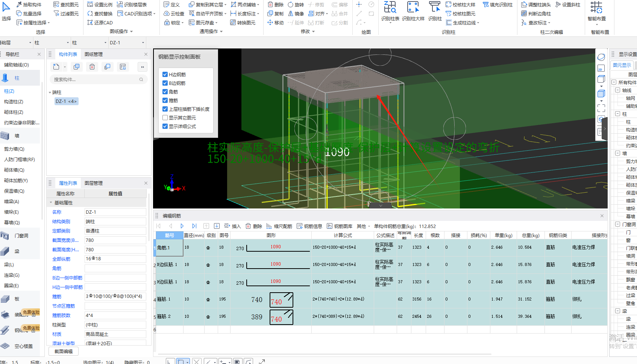Open the 生成柱边线 dropdown
This screenshot has height=364, width=637.
[x=463, y=23]
